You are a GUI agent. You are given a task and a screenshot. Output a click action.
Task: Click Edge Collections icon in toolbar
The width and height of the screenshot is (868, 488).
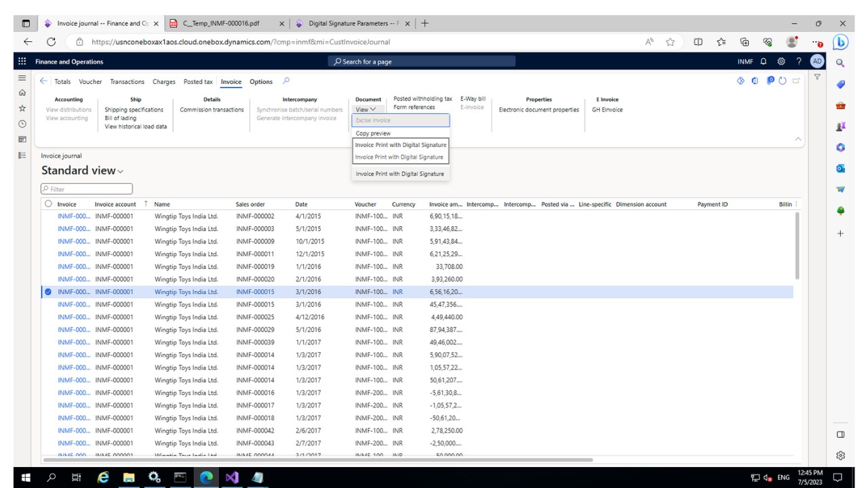pos(743,42)
